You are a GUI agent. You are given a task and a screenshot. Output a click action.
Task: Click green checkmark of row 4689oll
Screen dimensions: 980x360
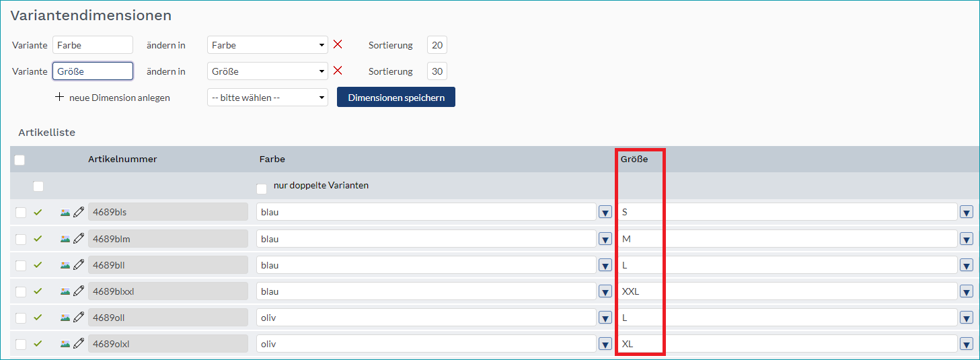click(x=38, y=317)
